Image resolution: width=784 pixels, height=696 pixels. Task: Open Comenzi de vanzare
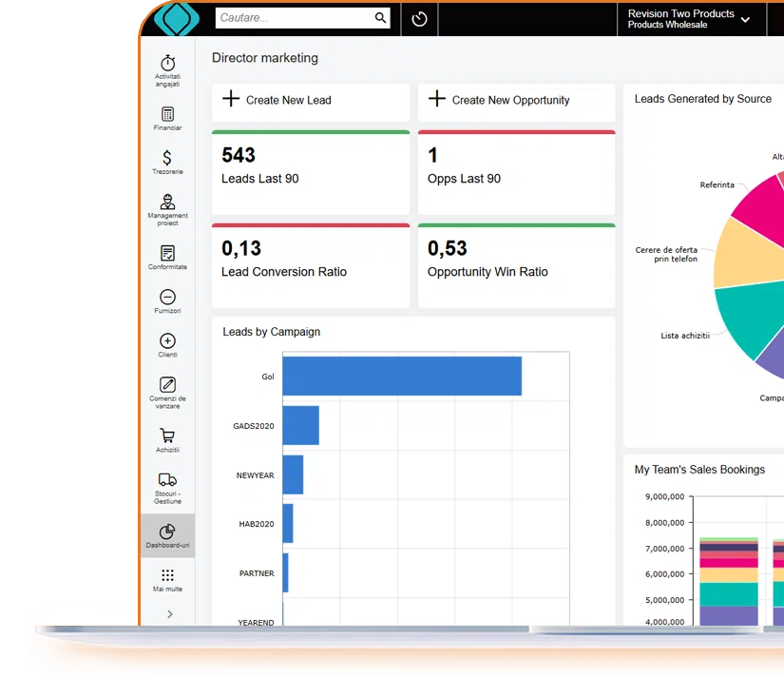[x=167, y=392]
